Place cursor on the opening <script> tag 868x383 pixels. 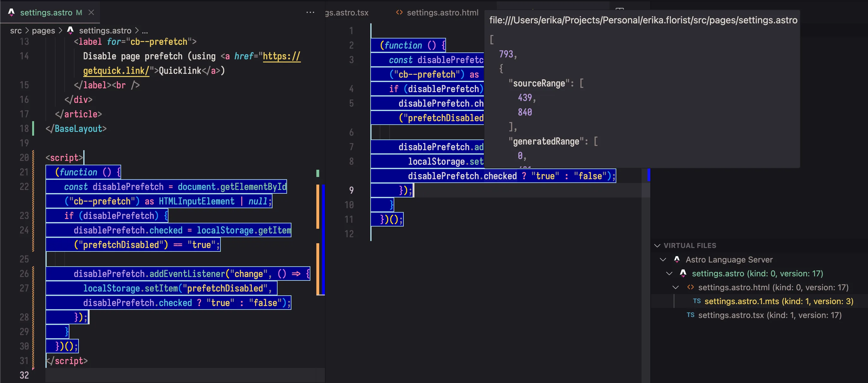pyautogui.click(x=64, y=157)
